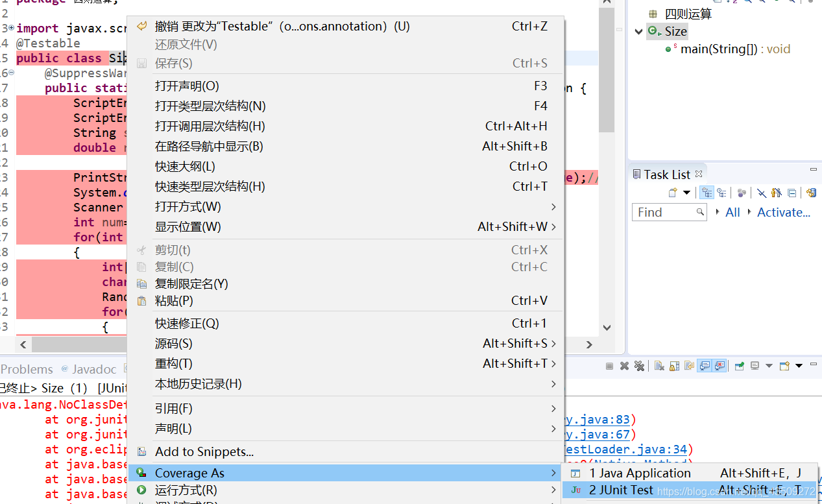Toggle show console on standard output
This screenshot has height=504, width=822.
[x=705, y=366]
